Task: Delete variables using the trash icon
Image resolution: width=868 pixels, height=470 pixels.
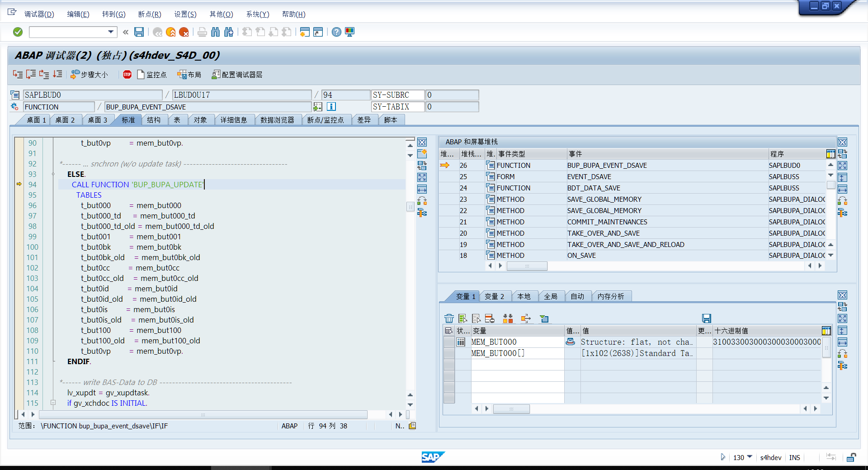Action: pos(449,318)
